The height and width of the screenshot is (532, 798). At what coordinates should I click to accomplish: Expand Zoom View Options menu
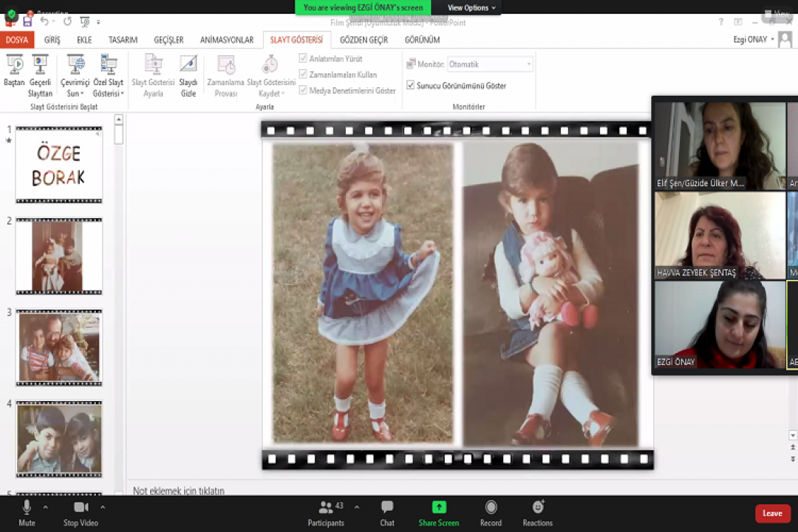471,8
